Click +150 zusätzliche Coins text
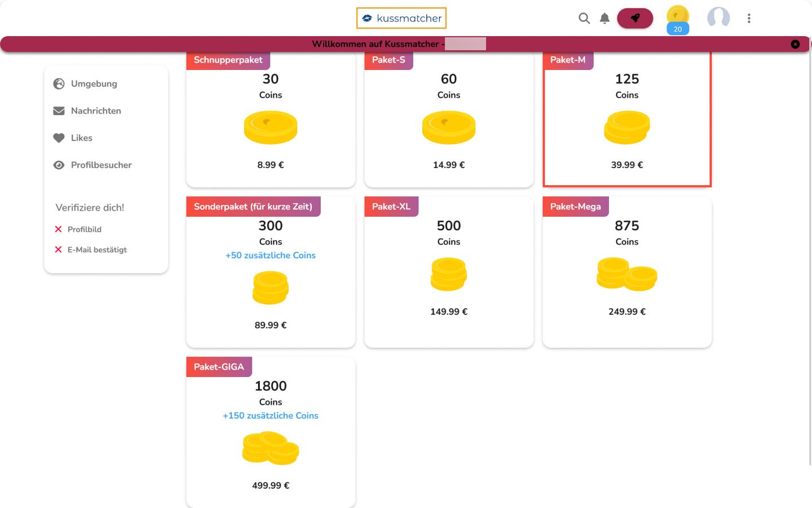Viewport: 812px width, 508px height. pyautogui.click(x=271, y=415)
